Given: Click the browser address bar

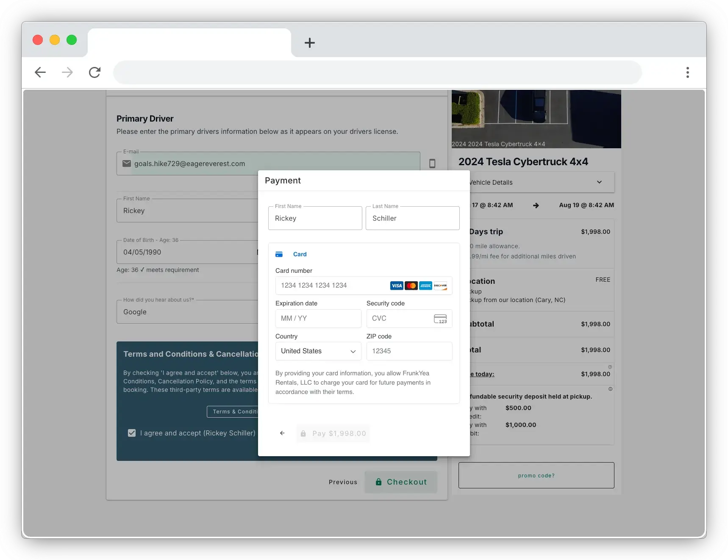Looking at the screenshot, I should [x=377, y=72].
